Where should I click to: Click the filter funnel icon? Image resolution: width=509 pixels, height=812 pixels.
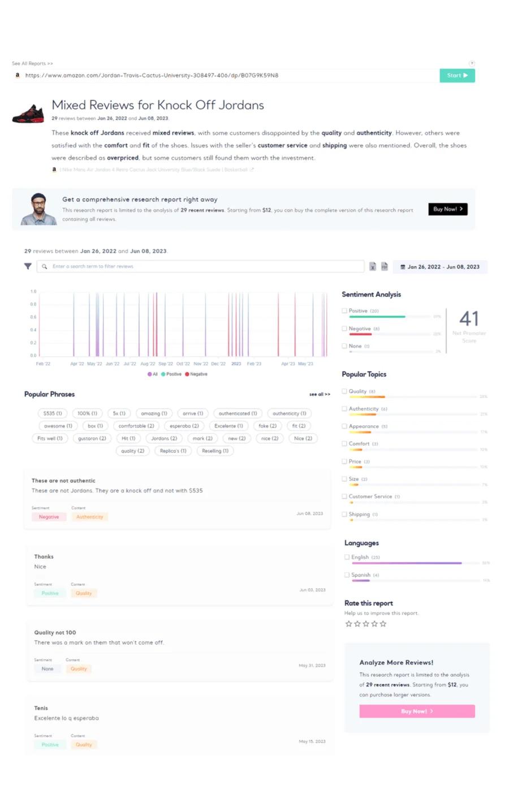(x=28, y=266)
